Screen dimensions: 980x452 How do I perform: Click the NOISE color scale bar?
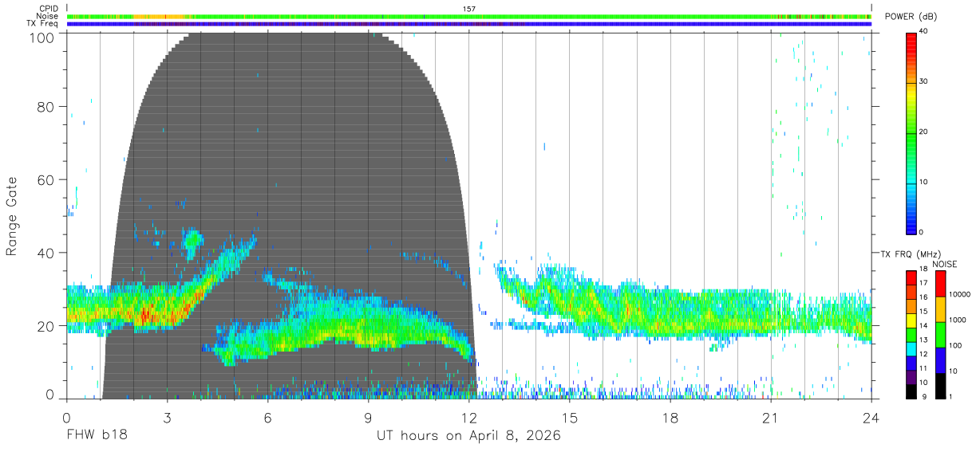pyautogui.click(x=940, y=334)
